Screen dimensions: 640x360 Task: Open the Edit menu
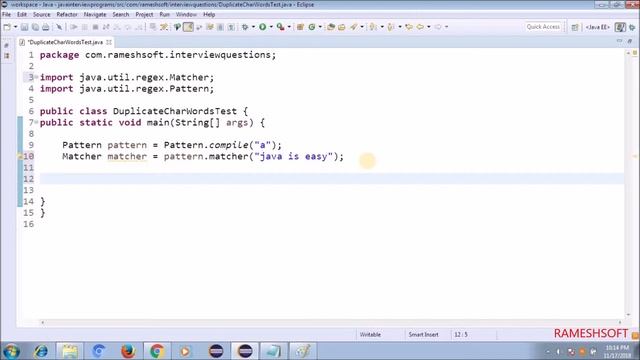point(22,14)
